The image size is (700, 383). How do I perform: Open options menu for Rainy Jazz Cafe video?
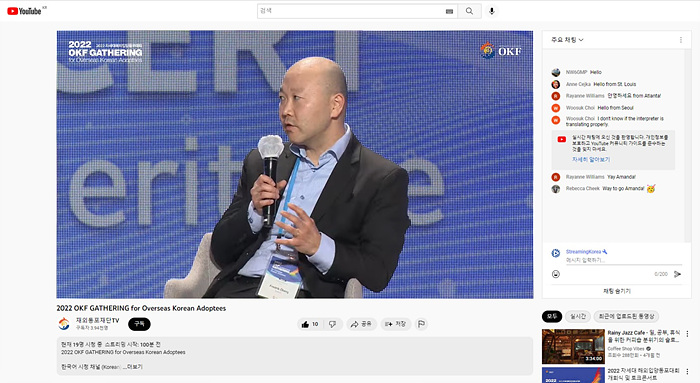[x=687, y=334]
